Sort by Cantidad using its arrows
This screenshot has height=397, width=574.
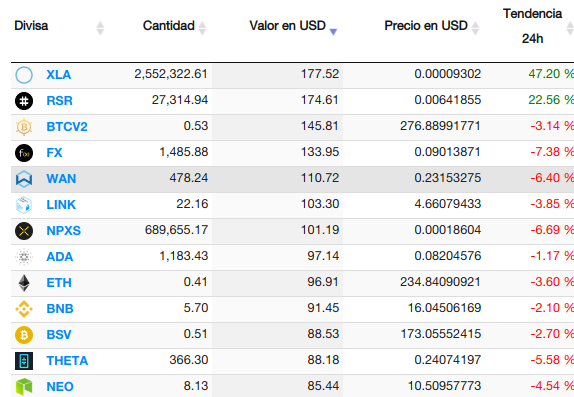click(202, 28)
